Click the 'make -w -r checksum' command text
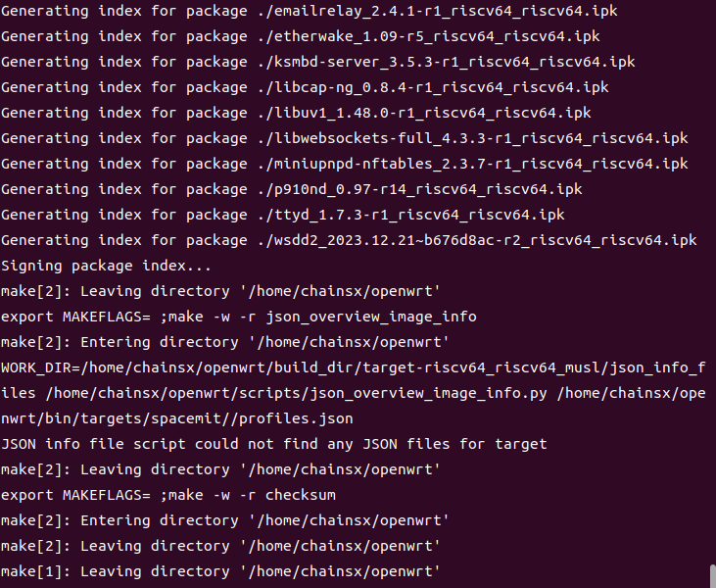Viewport: 716px width, 588px height. (252, 495)
